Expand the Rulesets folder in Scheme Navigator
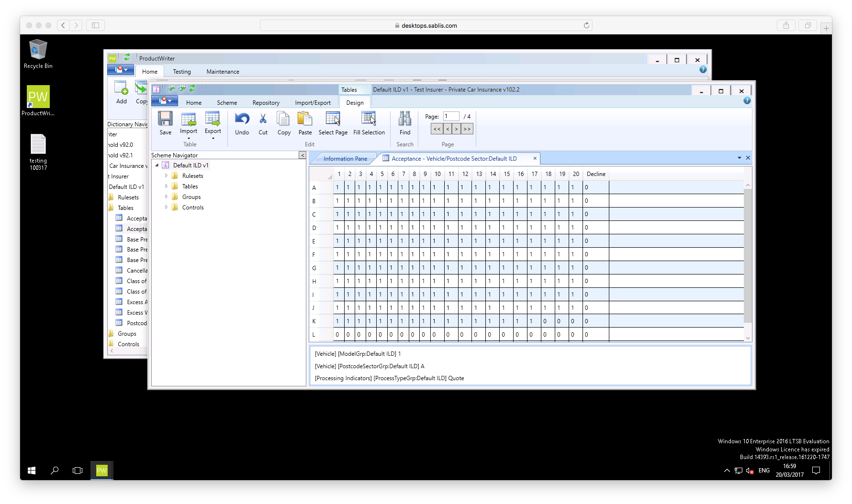Screen dimensions: 852x504 167,176
